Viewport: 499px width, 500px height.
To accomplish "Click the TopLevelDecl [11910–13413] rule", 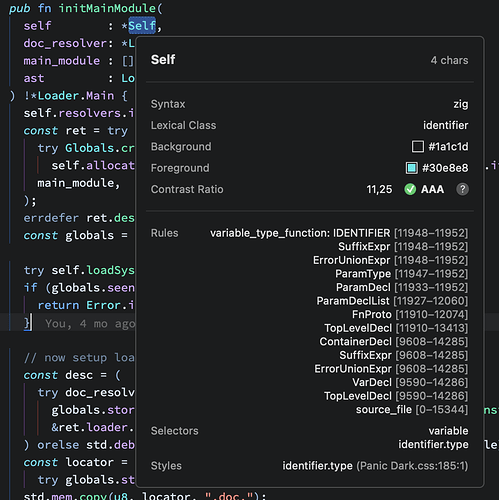I will click(396, 328).
